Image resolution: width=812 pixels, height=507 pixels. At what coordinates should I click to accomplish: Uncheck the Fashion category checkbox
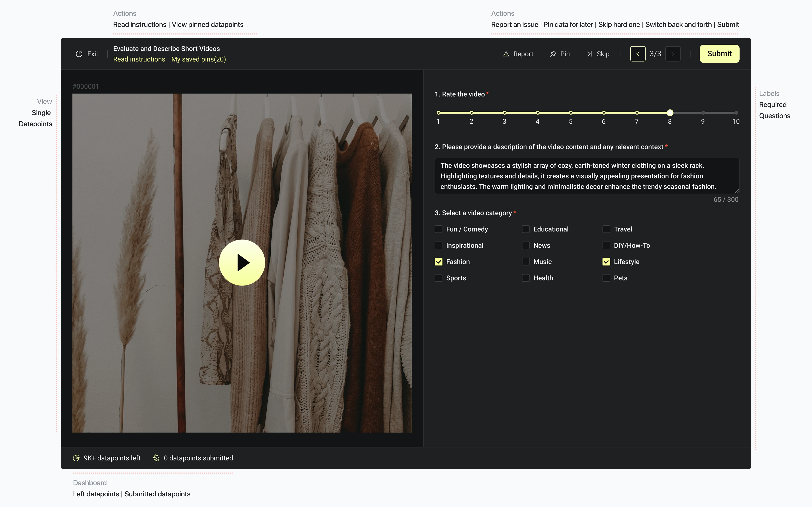(438, 262)
